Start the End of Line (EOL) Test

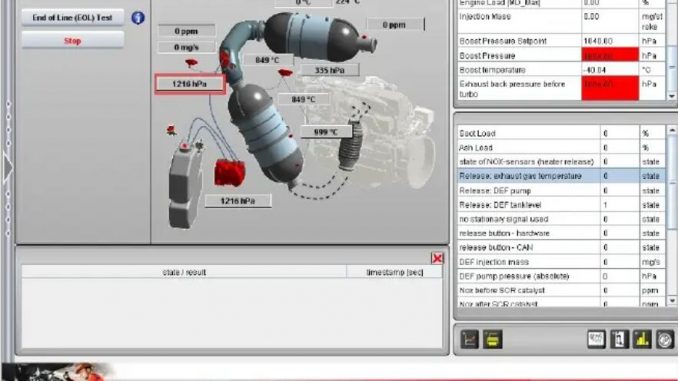point(73,18)
